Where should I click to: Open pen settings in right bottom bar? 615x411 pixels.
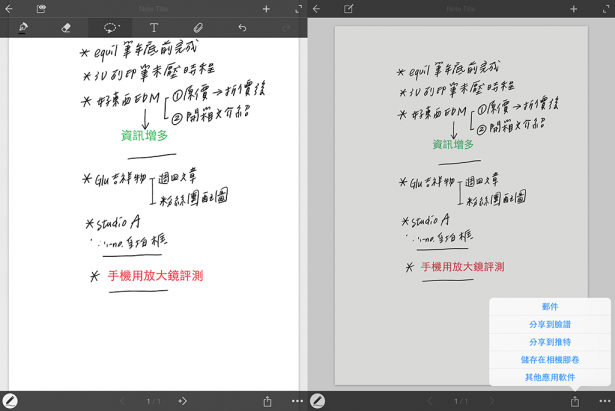click(317, 401)
